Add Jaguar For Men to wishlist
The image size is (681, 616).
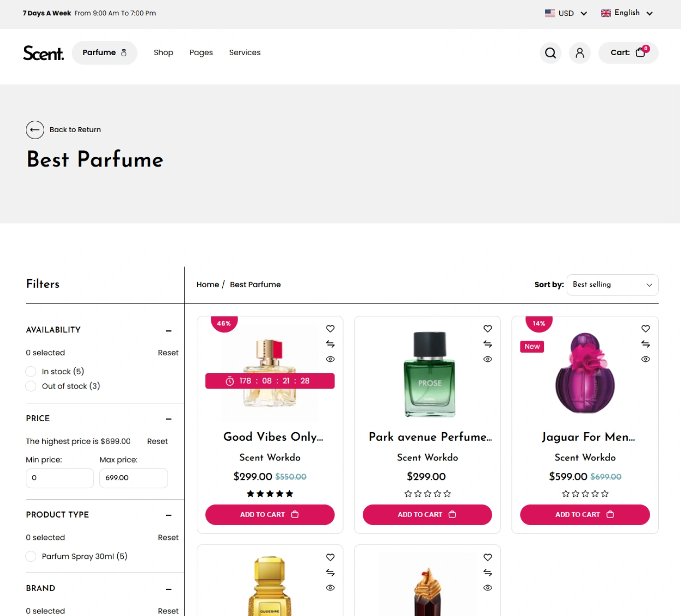coord(645,329)
